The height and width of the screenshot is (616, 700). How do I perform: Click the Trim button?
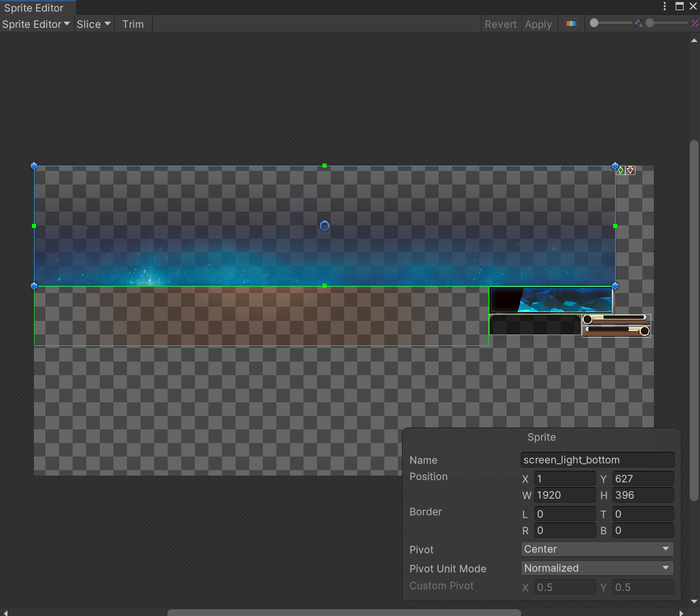(x=133, y=24)
